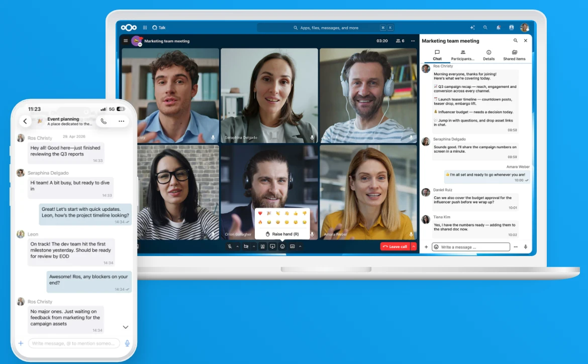Start screen sharing from call toolbar
This screenshot has width=588, height=364.
[272, 247]
